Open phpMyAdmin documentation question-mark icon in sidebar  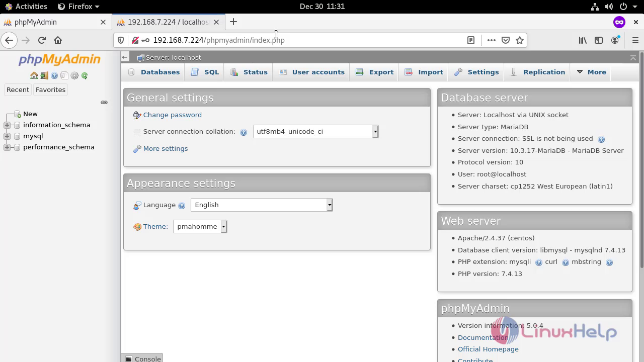(54, 75)
